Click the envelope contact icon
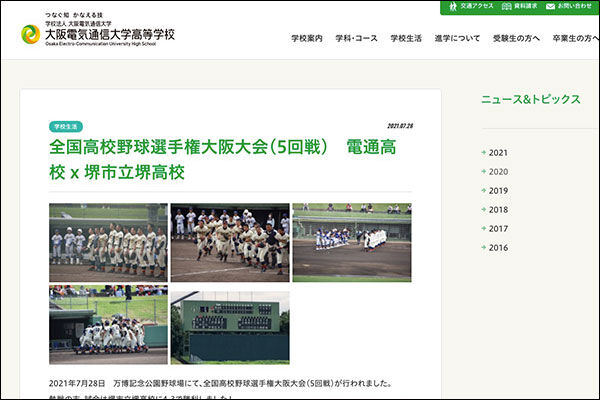This screenshot has height=400, width=600. point(550,7)
